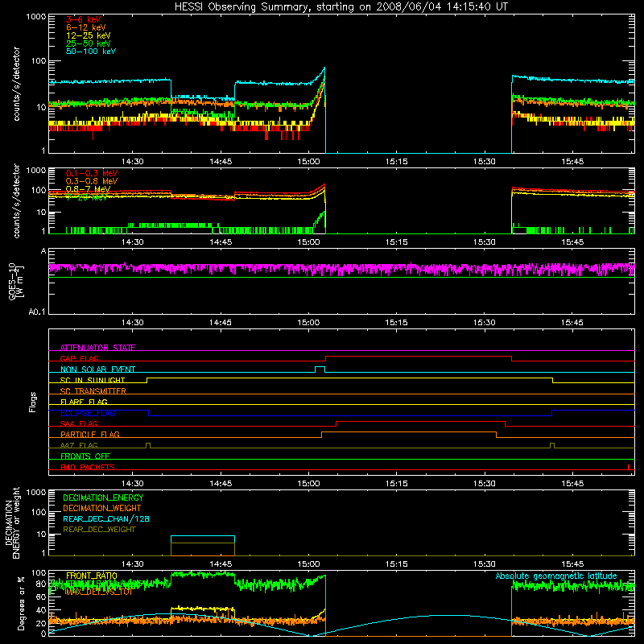Select the cyan 50-100 keV legend label
644x644 pixels.
pyautogui.click(x=91, y=52)
